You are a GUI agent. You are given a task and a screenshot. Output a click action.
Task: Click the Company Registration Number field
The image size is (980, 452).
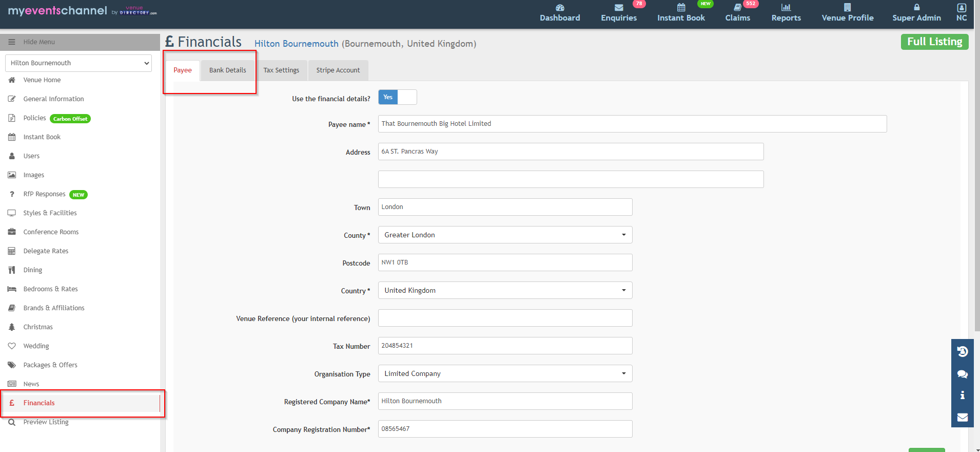coord(505,429)
